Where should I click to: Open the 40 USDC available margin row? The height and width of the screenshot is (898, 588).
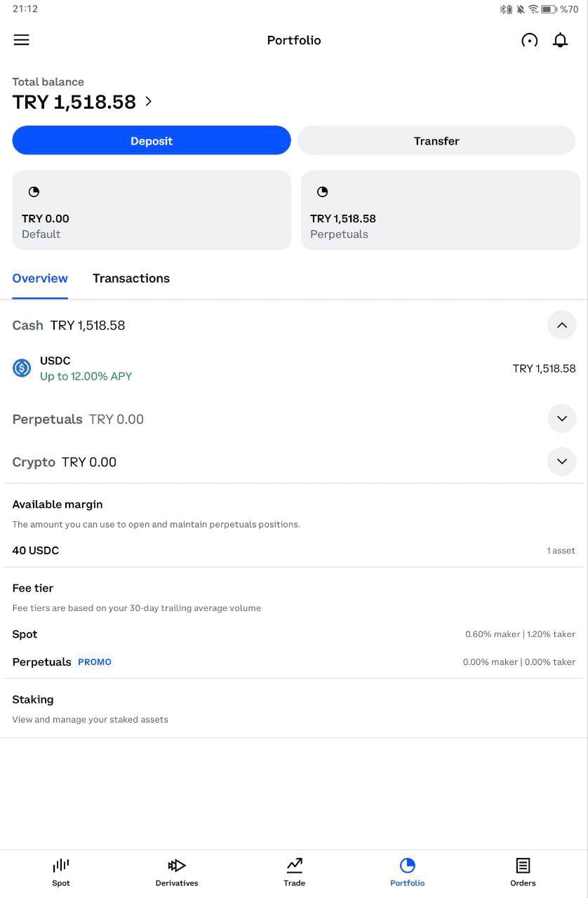point(294,551)
